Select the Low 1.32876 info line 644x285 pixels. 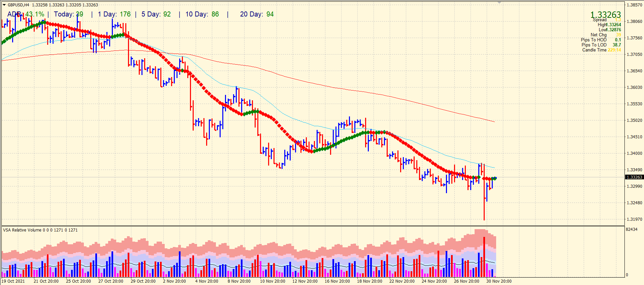(610, 30)
